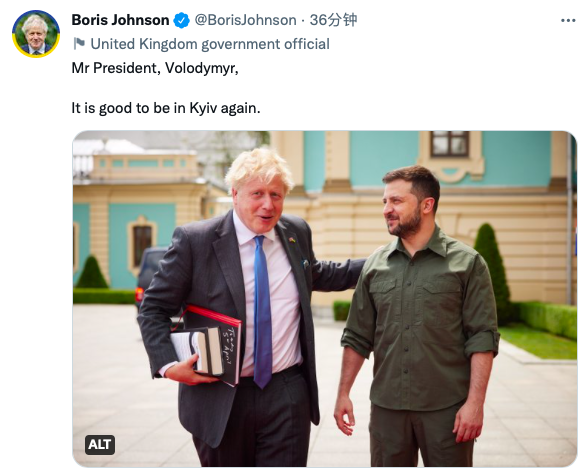The height and width of the screenshot is (475, 587).
Task: Click the 'Mr President, Volodymyr,' text line
Action: [155, 68]
